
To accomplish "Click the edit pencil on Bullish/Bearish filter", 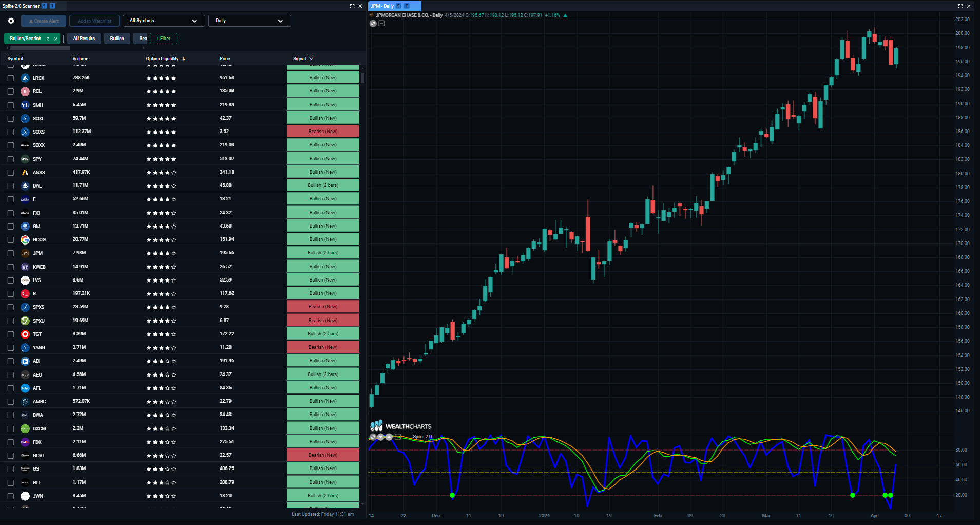I will click(x=48, y=38).
